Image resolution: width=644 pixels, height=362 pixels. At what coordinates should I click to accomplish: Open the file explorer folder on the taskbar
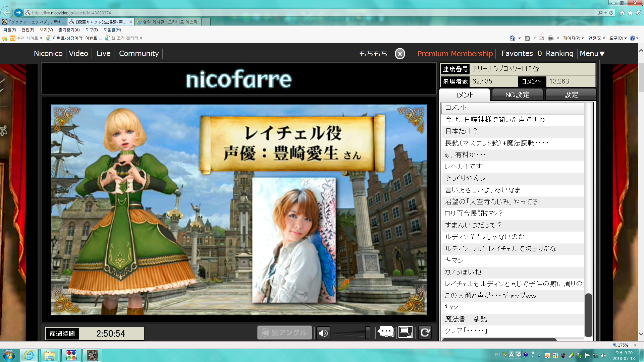click(50, 355)
